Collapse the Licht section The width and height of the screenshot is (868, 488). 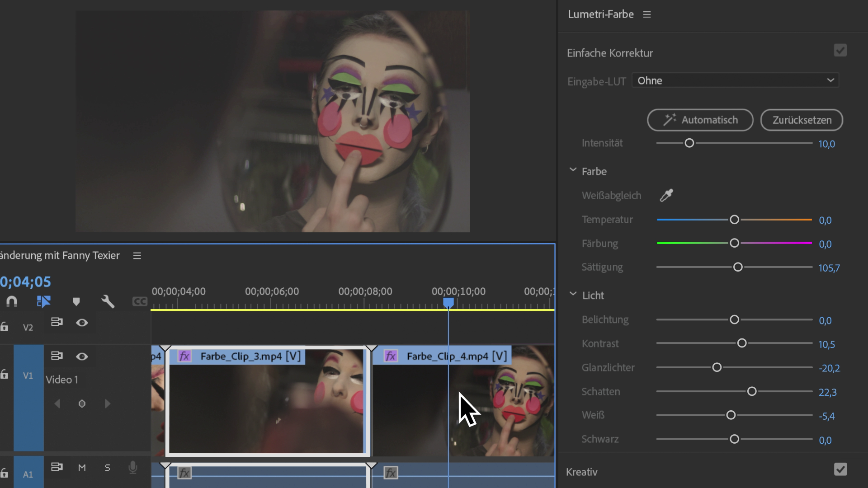tap(573, 294)
